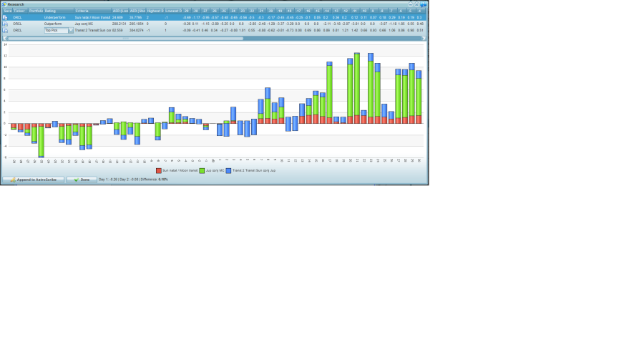Click the save icon for the Underperform row
The width and height of the screenshot is (644, 362).
point(6,17)
